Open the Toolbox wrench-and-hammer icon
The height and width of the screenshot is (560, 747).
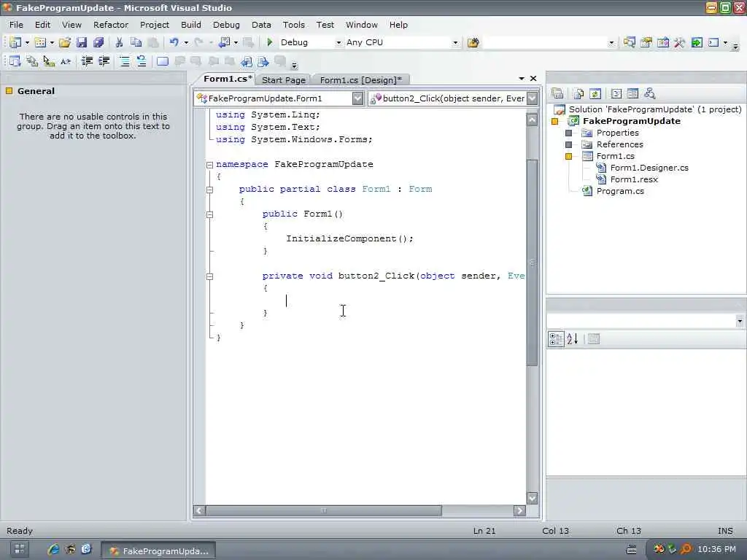click(x=679, y=42)
